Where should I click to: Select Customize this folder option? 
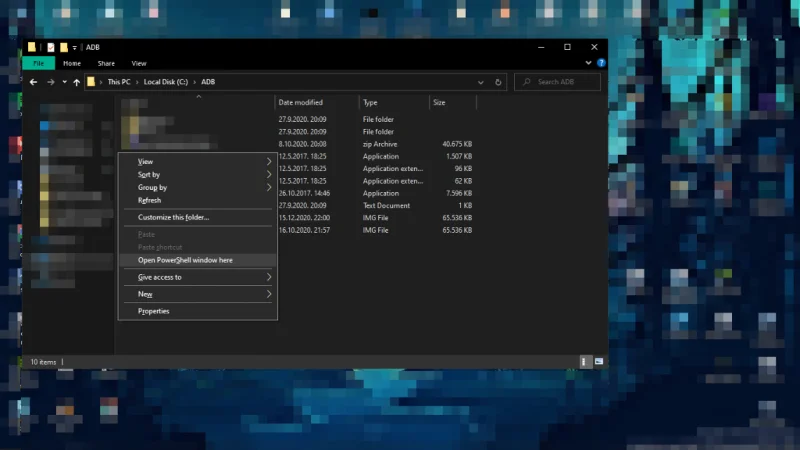[x=198, y=217]
